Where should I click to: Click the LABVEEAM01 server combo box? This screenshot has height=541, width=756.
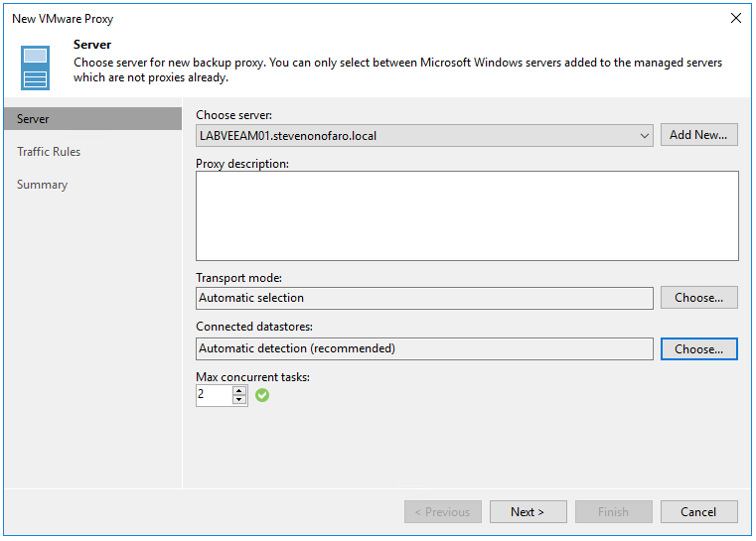(417, 135)
